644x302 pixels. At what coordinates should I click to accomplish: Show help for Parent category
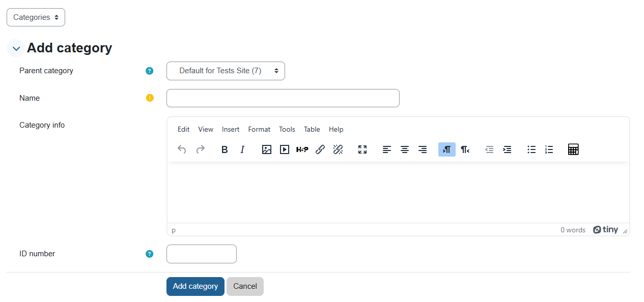150,71
